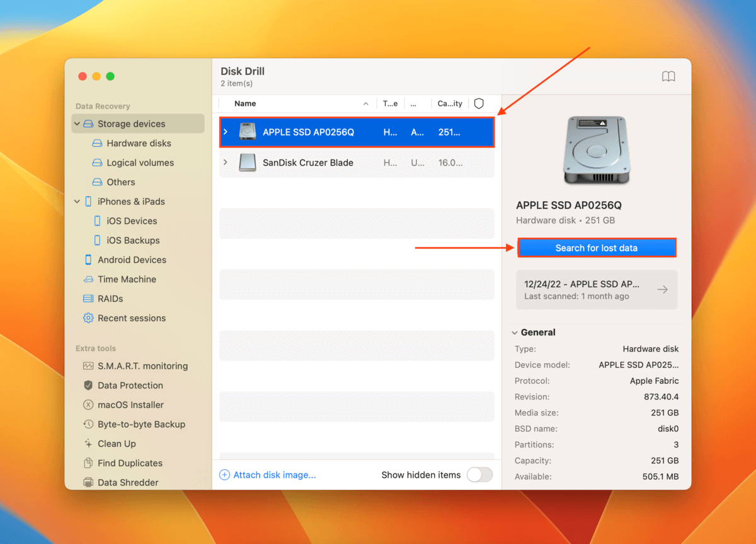Click the Time Machine icon
The width and height of the screenshot is (756, 544).
click(x=88, y=279)
